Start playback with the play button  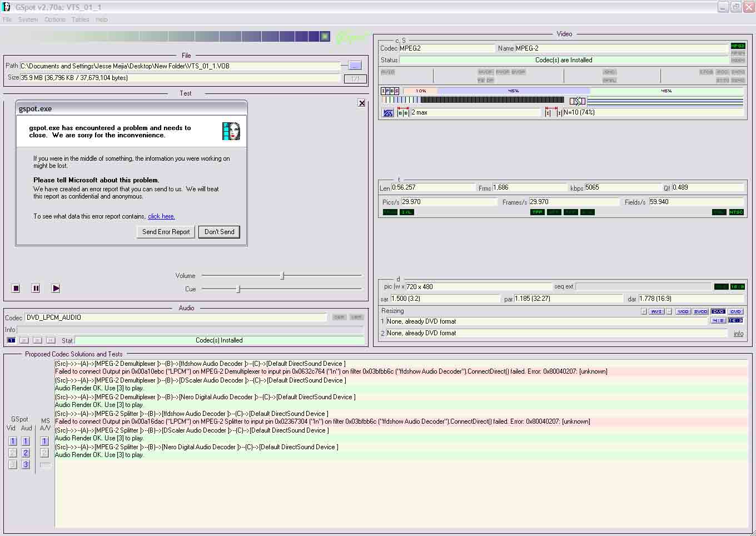click(x=56, y=288)
